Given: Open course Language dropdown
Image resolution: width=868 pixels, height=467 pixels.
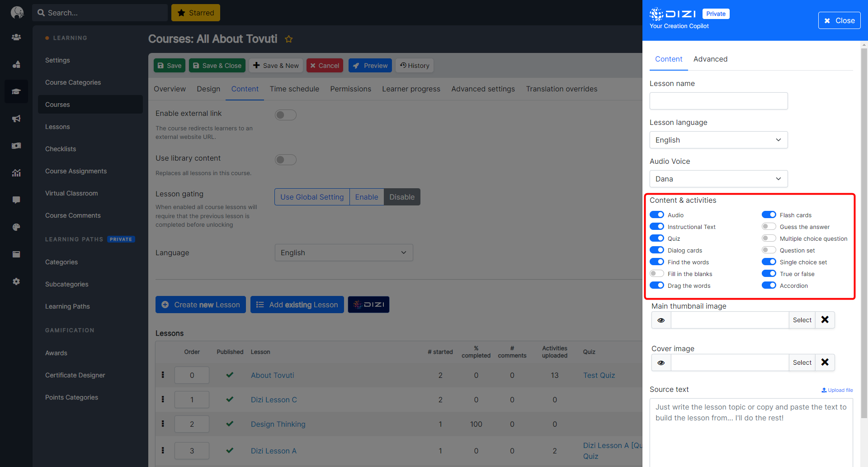Looking at the screenshot, I should pos(344,253).
